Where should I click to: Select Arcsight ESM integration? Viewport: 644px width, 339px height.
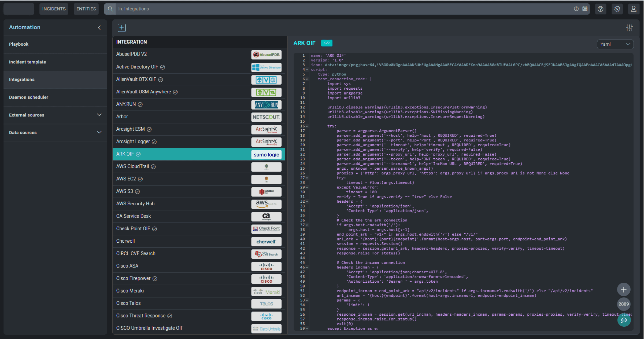[x=199, y=129]
